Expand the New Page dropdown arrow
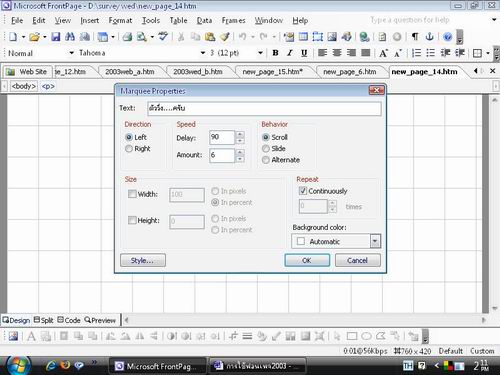The width and height of the screenshot is (500, 375). point(23,37)
